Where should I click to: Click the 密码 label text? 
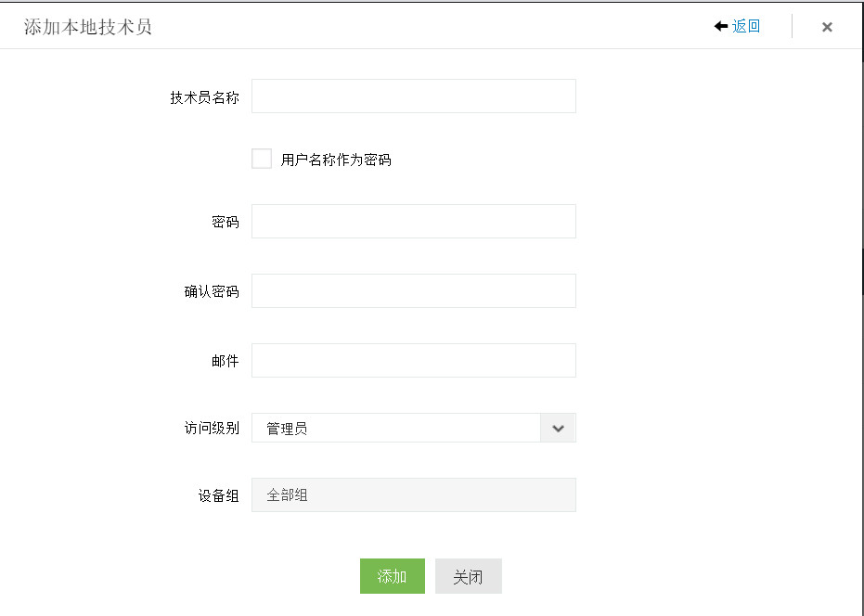(x=225, y=223)
